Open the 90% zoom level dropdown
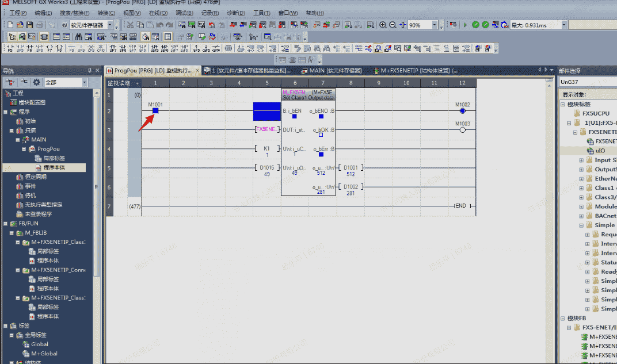The image size is (617, 364). [x=435, y=25]
